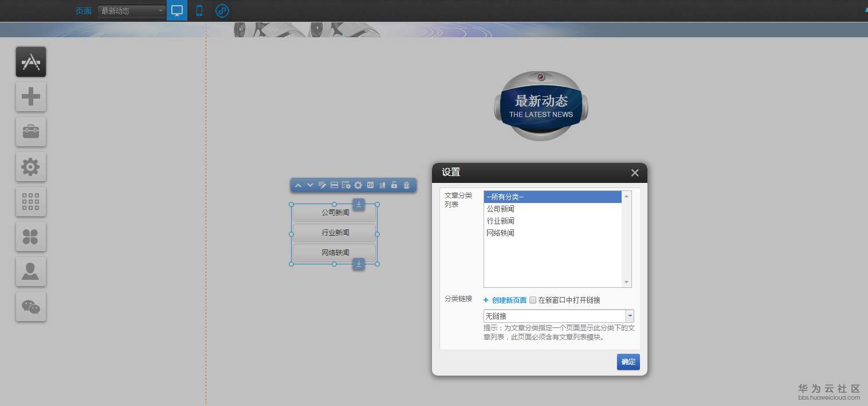The image size is (868, 406).
Task: Select 公司新闻 in the settings list
Action: [x=553, y=209]
